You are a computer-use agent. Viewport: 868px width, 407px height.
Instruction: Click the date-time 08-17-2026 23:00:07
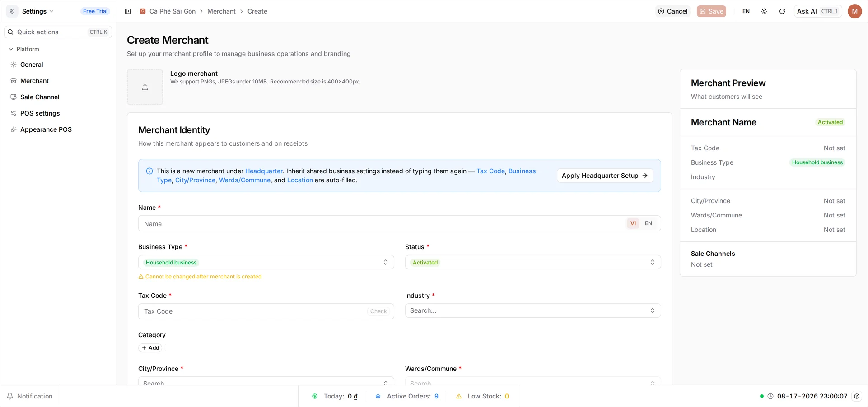click(812, 396)
